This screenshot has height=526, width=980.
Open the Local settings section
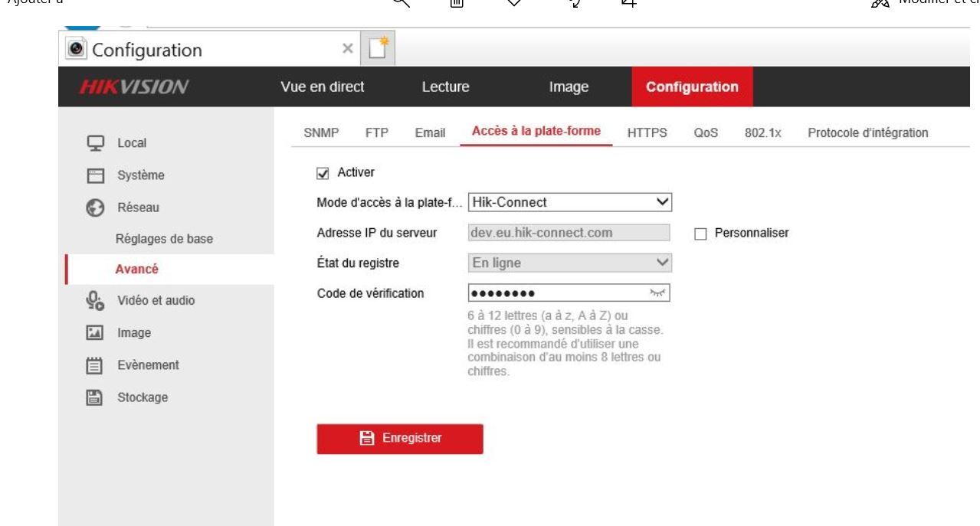(131, 142)
